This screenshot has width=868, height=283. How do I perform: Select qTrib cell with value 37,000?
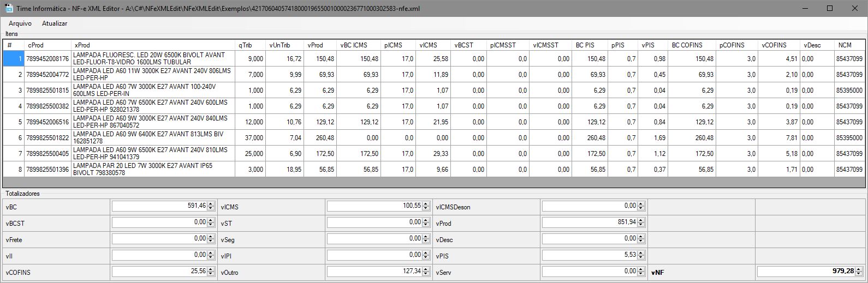(251, 138)
